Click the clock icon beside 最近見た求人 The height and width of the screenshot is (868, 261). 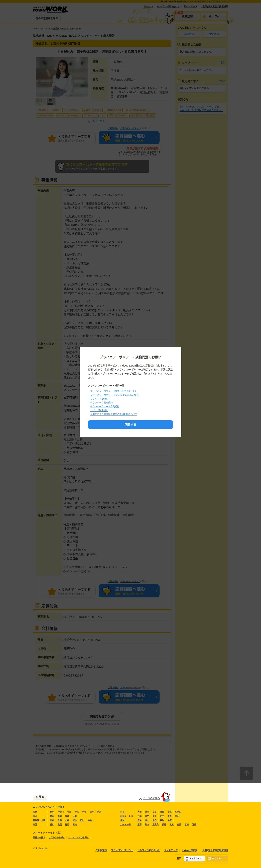pyautogui.click(x=179, y=81)
